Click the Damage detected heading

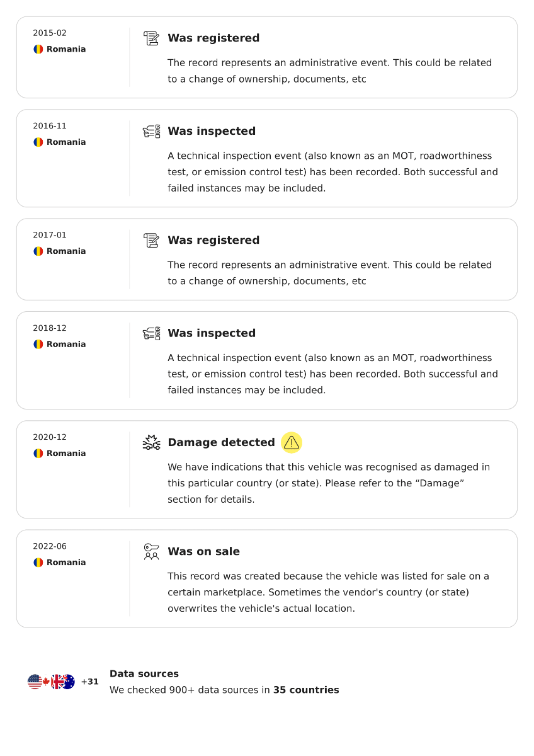coord(221,442)
